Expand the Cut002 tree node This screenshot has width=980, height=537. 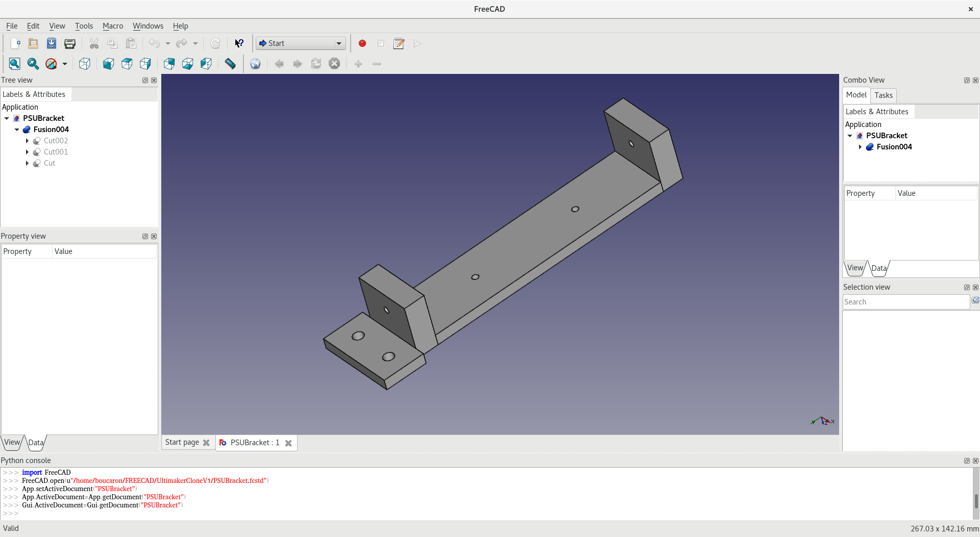tap(27, 141)
